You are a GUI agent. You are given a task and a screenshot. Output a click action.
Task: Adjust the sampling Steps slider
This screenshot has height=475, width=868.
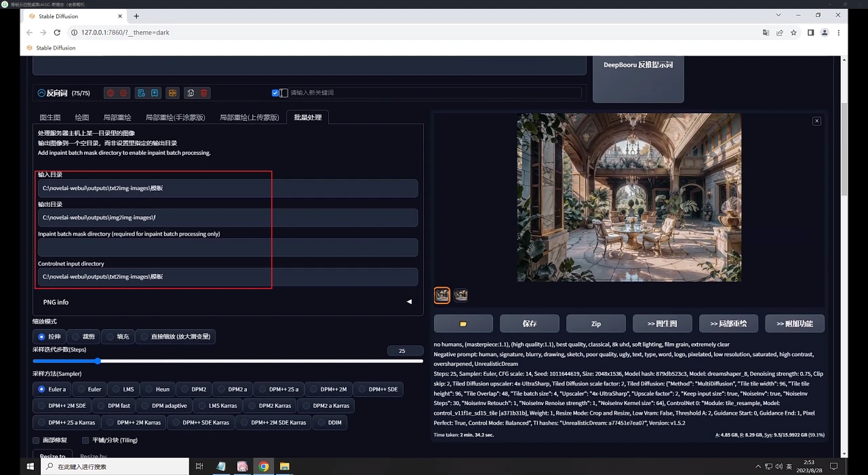[228, 361]
